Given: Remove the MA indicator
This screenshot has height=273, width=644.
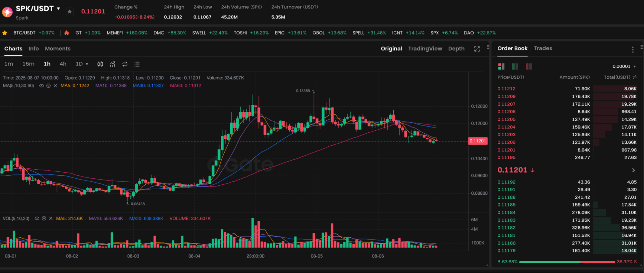Looking at the screenshot, I should [55, 86].
